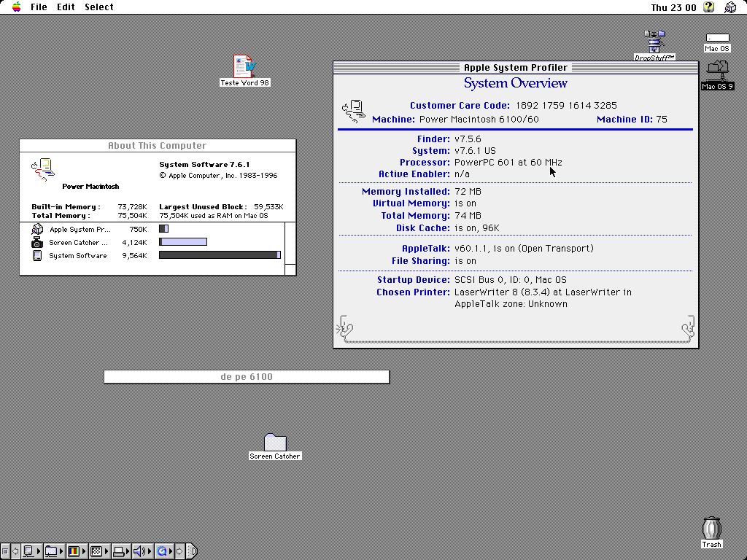Screen dimensions: 747x560
Task: Open the Application menu in the menu bar
Action: point(730,7)
